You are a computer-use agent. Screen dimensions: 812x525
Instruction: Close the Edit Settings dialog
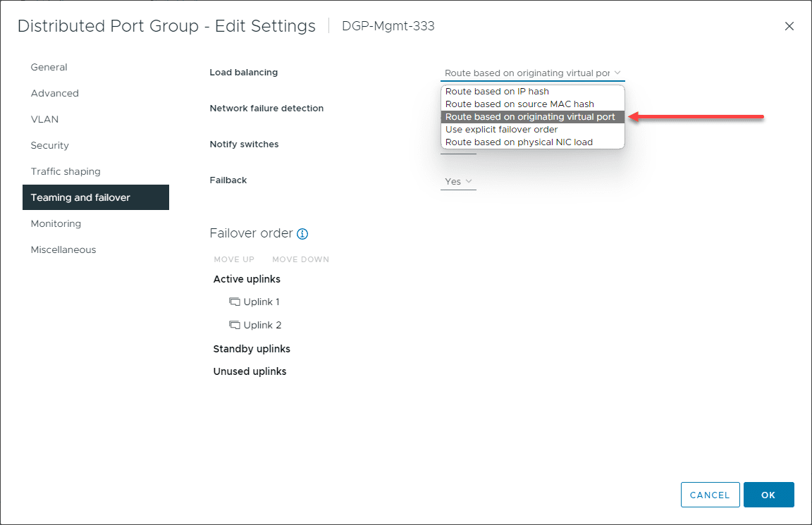pos(789,26)
